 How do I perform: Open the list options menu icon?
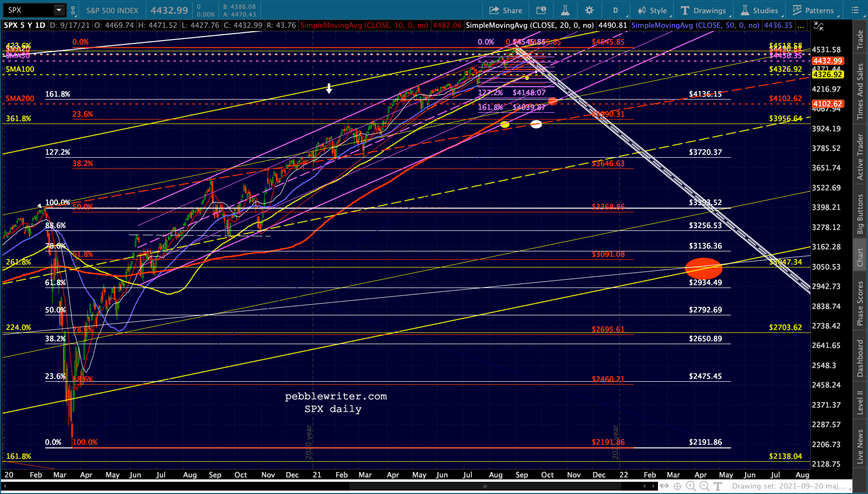pos(855,10)
